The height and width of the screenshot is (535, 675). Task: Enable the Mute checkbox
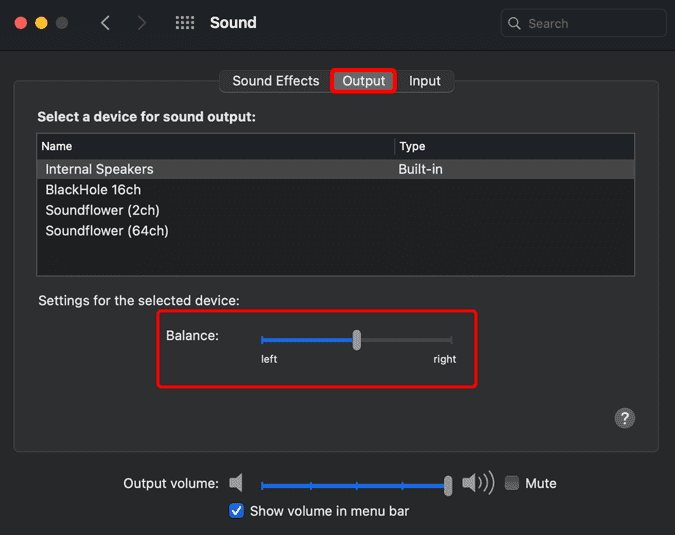pos(513,484)
